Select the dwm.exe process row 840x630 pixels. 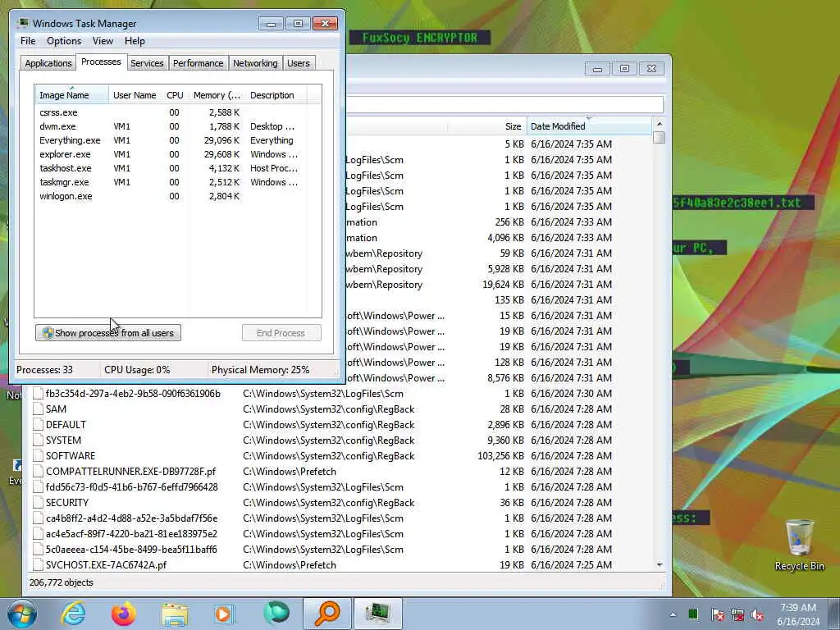click(178, 126)
